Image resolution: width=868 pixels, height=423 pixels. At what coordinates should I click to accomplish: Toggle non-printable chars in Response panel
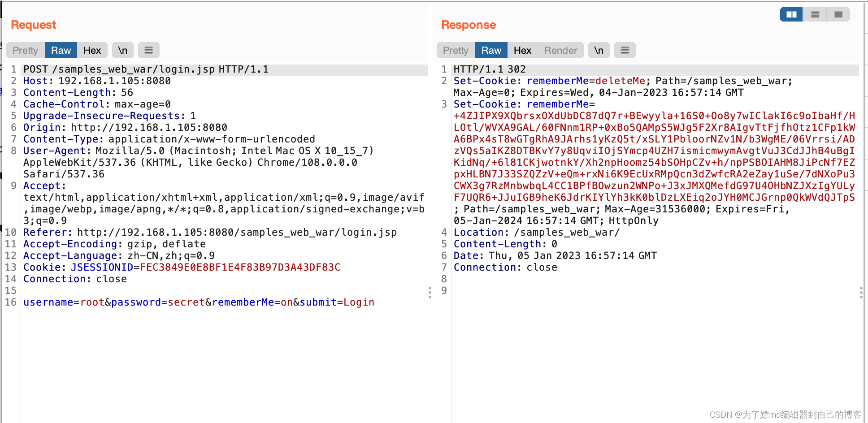(599, 50)
